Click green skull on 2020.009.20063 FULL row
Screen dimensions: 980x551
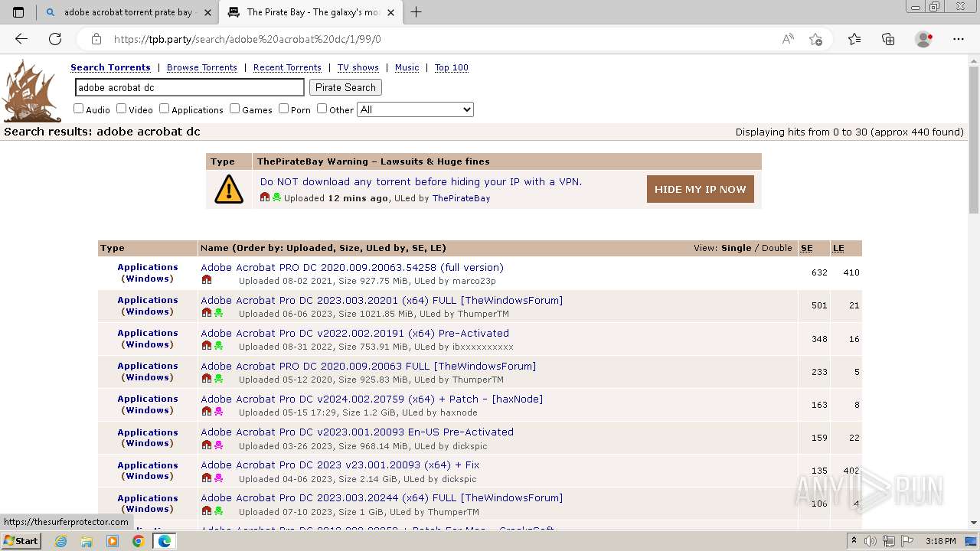218,379
